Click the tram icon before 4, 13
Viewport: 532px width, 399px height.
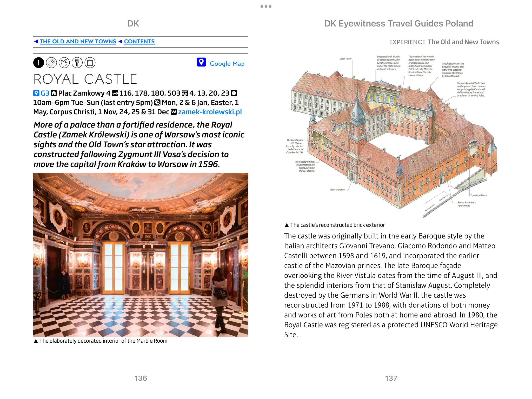[185, 93]
